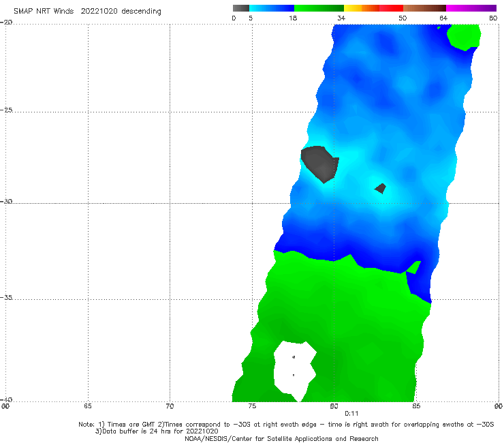The width and height of the screenshot is (504, 443).
Task: Click the color bar label '18'
Action: [293, 18]
